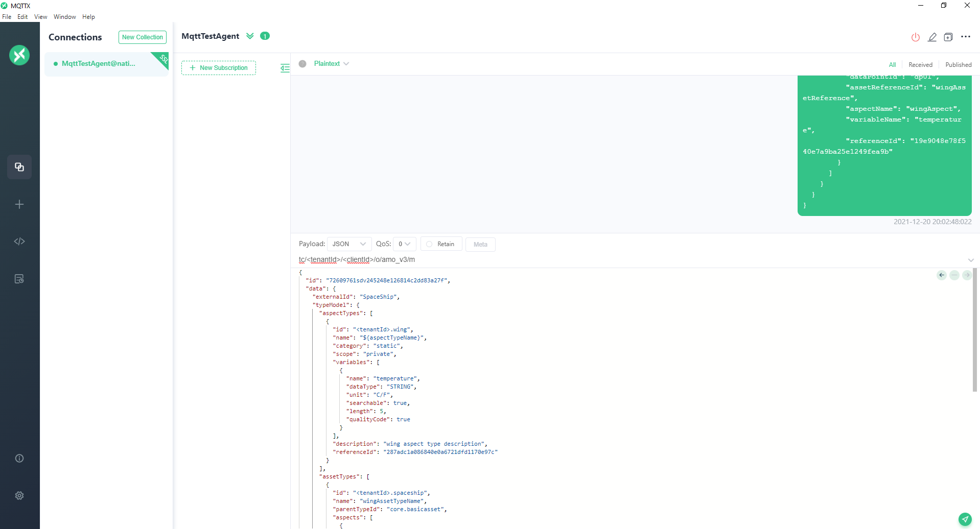Click the SSL ribbon on the connection item
980x529 pixels.
click(162, 59)
